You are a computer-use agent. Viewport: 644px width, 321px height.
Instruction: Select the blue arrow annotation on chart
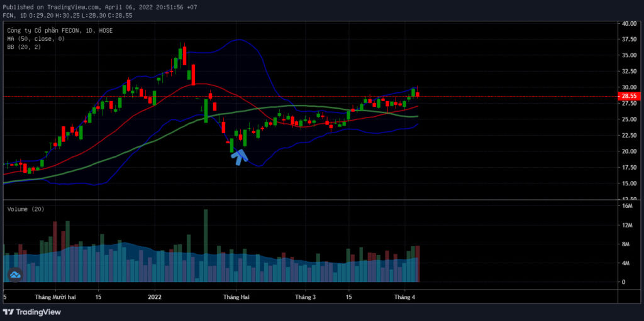[240, 157]
